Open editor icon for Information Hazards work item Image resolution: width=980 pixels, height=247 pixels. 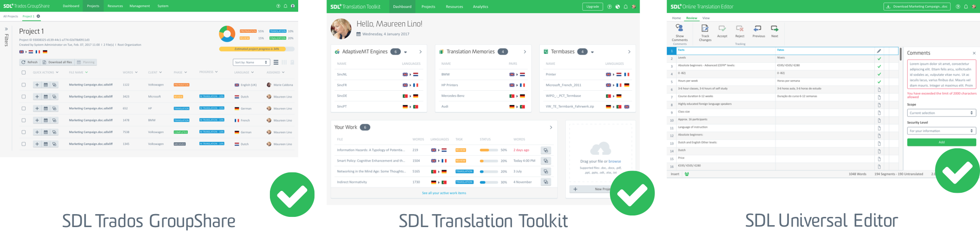coord(546,150)
